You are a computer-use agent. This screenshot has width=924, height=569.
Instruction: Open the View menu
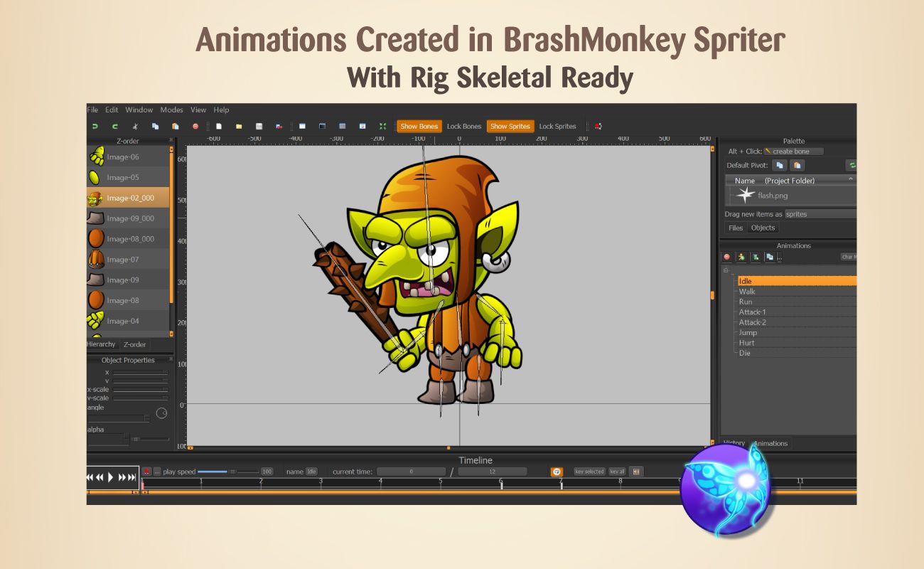coord(198,110)
